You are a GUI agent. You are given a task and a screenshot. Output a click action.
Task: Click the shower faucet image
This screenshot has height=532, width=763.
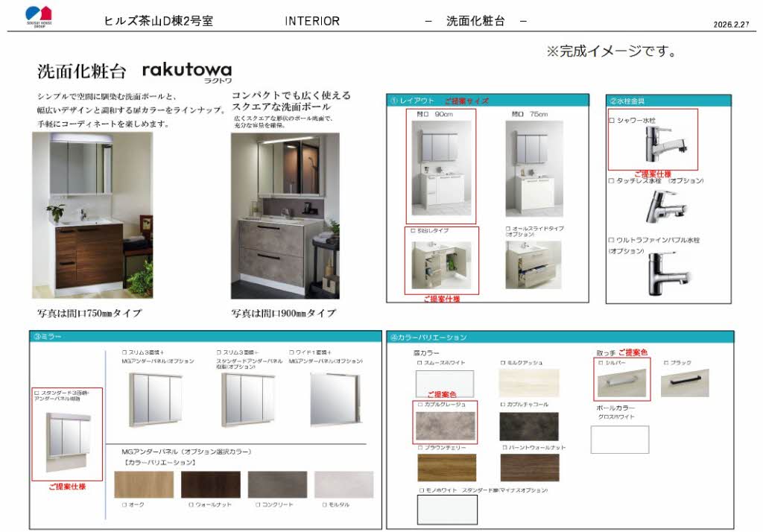tap(665, 145)
